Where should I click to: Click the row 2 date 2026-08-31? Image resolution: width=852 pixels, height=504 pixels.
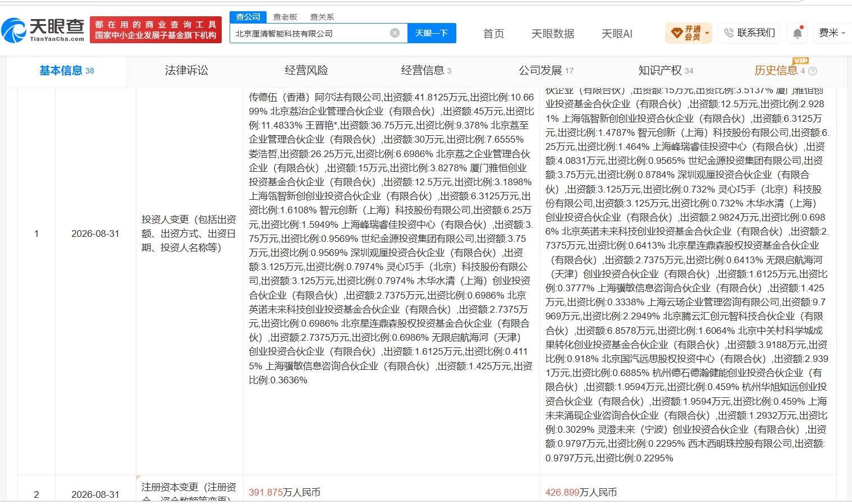(x=95, y=494)
